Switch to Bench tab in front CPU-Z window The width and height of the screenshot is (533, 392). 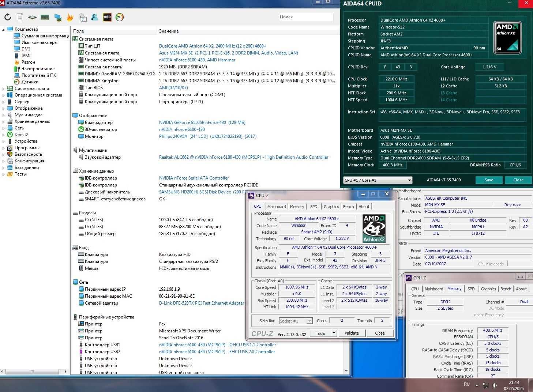(348, 207)
